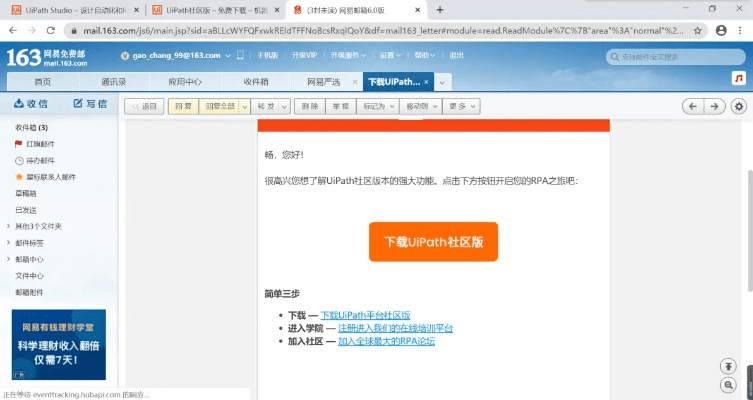The height and width of the screenshot is (400, 753).
Task: Close the 下载UiPath... mail tab
Action: click(426, 82)
